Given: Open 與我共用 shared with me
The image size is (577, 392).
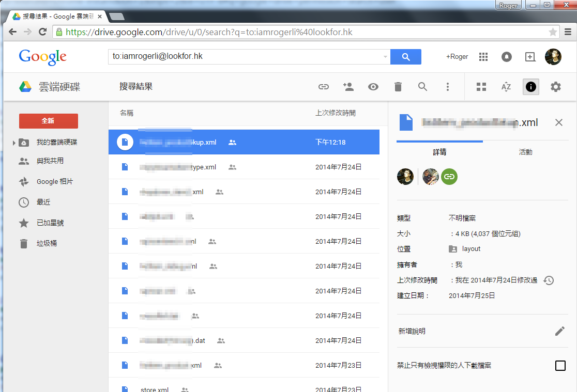Looking at the screenshot, I should [x=50, y=161].
